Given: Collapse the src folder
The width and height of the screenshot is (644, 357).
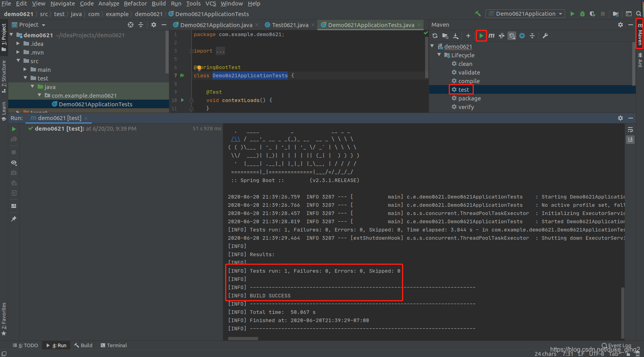Looking at the screenshot, I should tap(18, 61).
